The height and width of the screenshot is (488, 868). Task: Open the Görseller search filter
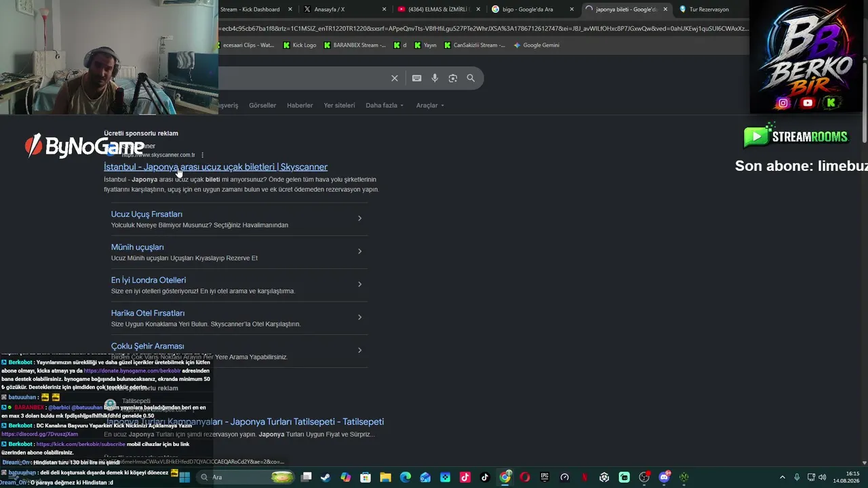point(262,106)
